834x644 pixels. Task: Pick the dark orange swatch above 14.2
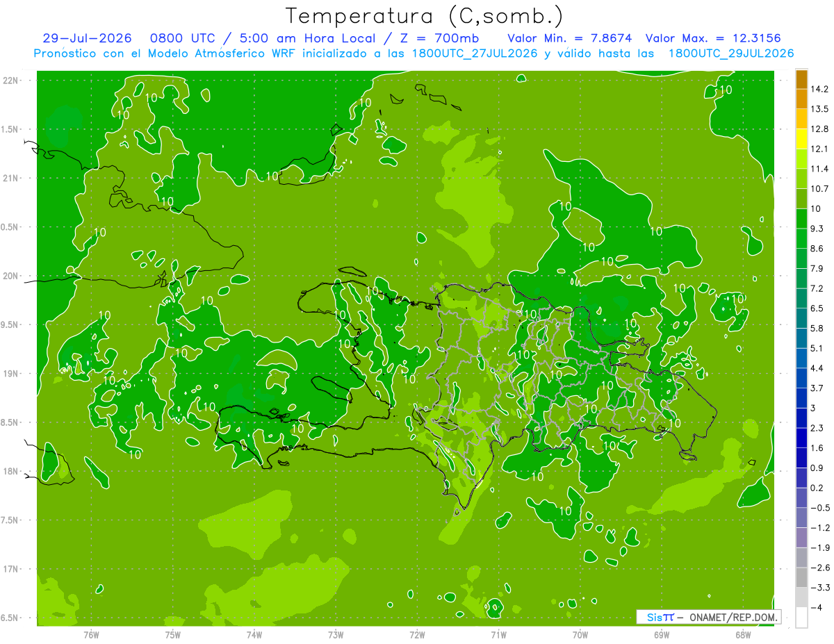[x=801, y=80]
